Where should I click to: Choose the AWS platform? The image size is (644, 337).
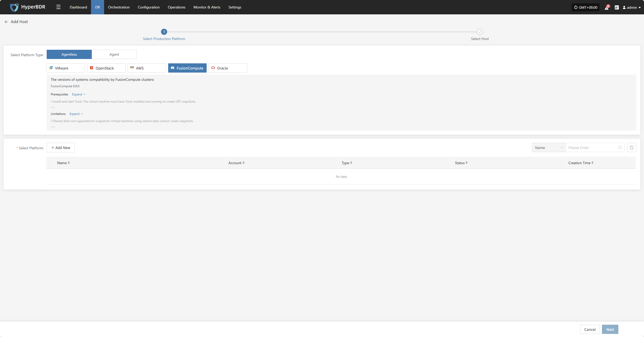(147, 68)
